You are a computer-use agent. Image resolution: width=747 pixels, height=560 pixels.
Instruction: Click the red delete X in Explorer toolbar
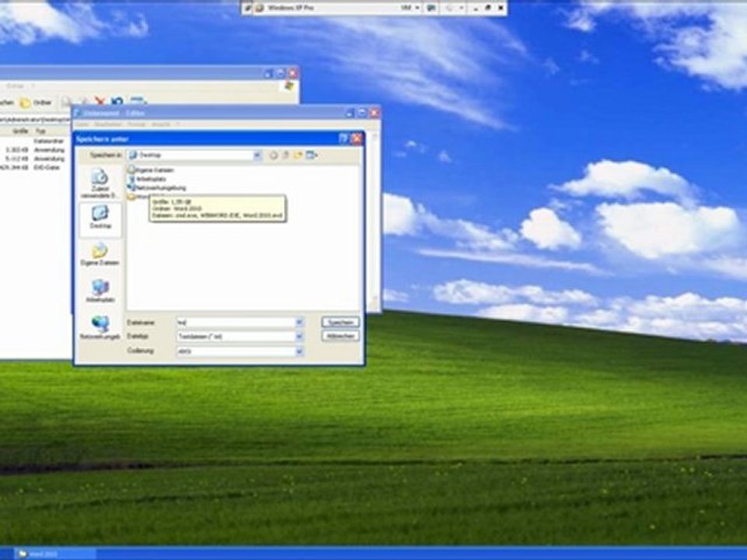pos(100,101)
